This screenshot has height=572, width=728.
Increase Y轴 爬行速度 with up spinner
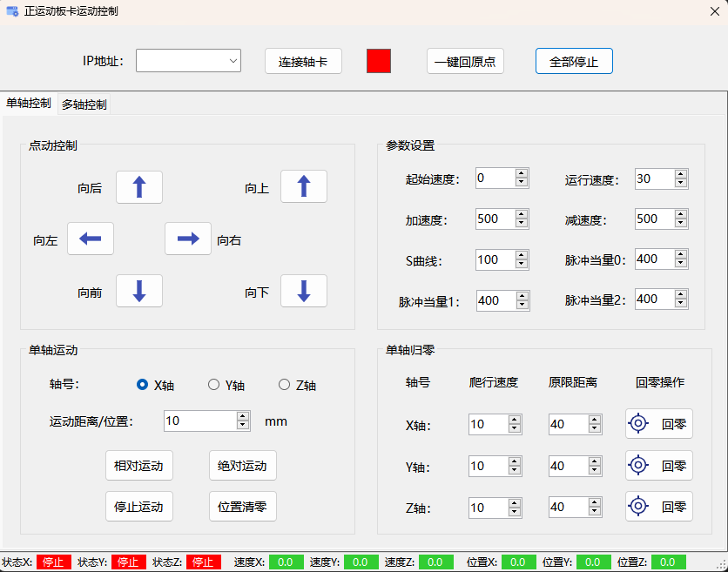click(x=515, y=461)
